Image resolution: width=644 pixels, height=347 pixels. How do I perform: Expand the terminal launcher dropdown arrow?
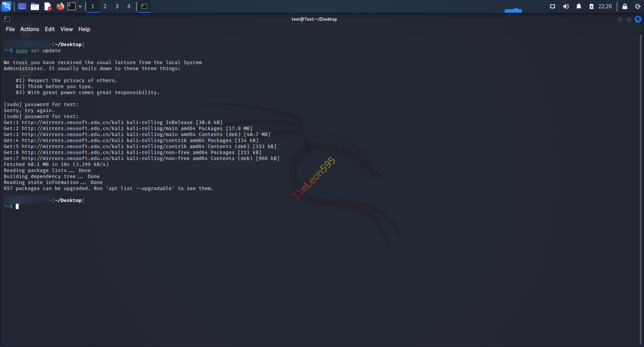coord(80,6)
